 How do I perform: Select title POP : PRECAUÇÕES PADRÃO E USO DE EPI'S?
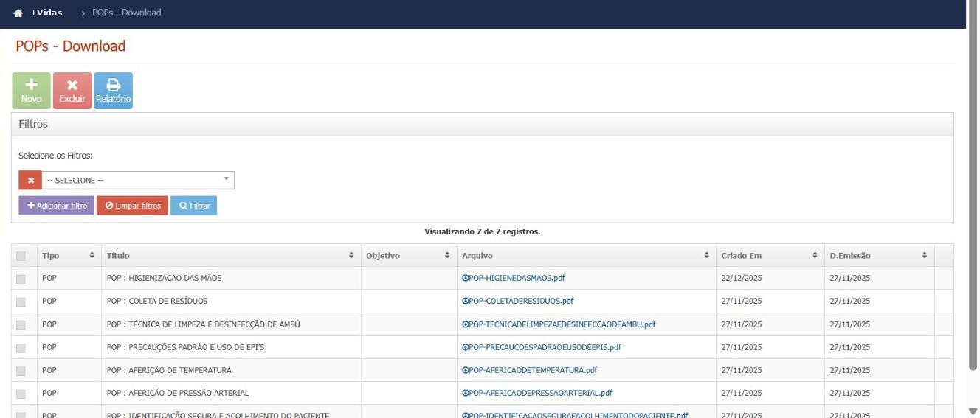click(x=185, y=347)
